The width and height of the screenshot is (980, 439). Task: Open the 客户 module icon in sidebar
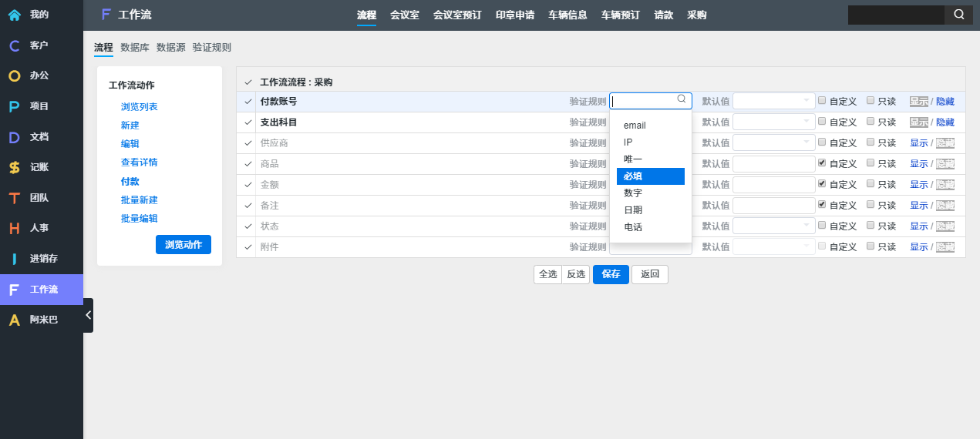(x=14, y=45)
